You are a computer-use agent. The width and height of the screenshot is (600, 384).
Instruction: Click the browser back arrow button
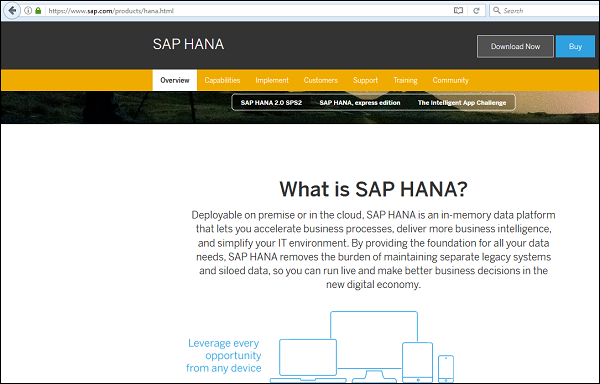click(12, 10)
